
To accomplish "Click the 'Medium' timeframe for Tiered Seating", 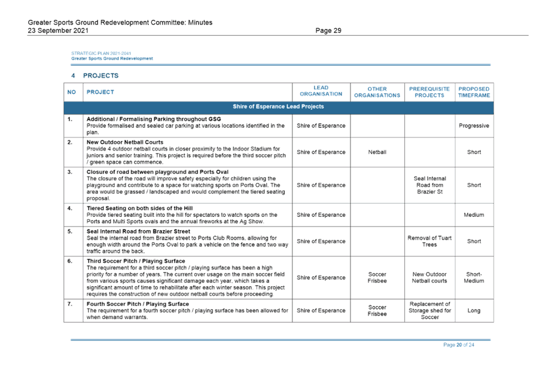I will 474,215.
